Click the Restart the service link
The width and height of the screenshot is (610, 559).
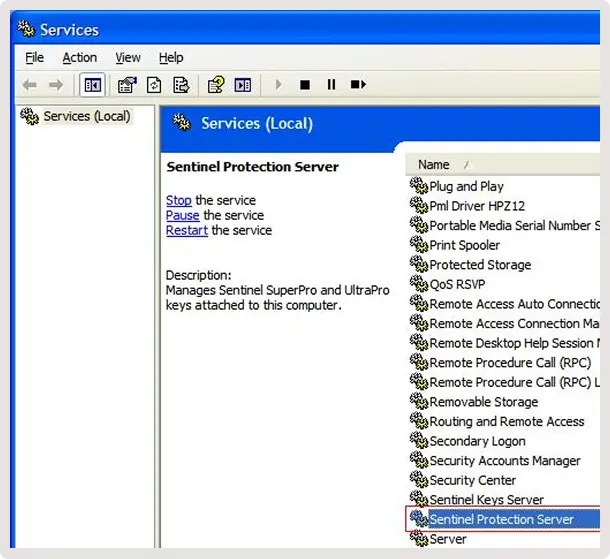click(x=187, y=230)
